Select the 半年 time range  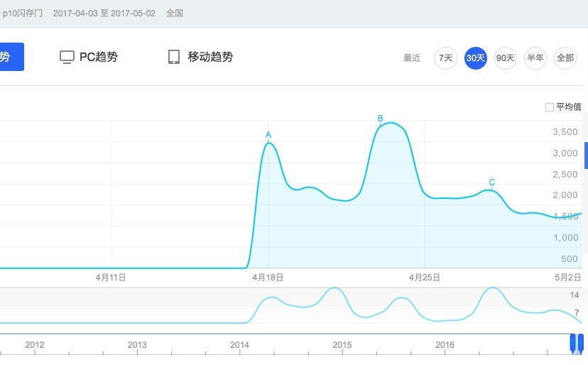pyautogui.click(x=535, y=58)
